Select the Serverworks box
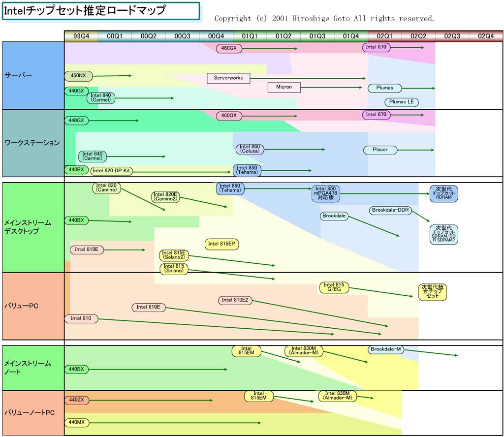This screenshot has width=504, height=437. coord(228,78)
